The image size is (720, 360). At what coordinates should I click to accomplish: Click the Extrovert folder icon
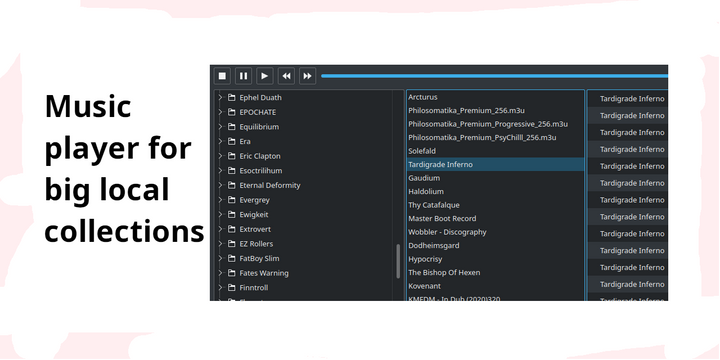pyautogui.click(x=231, y=229)
